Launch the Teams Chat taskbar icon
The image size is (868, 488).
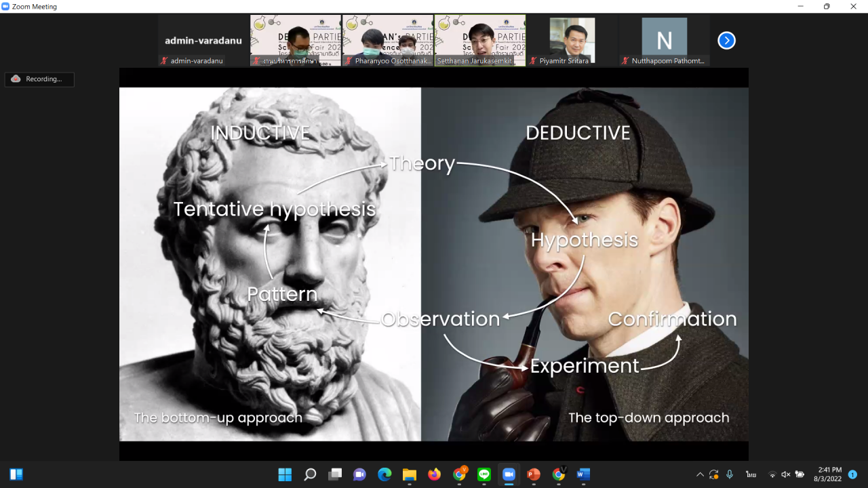coord(359,474)
